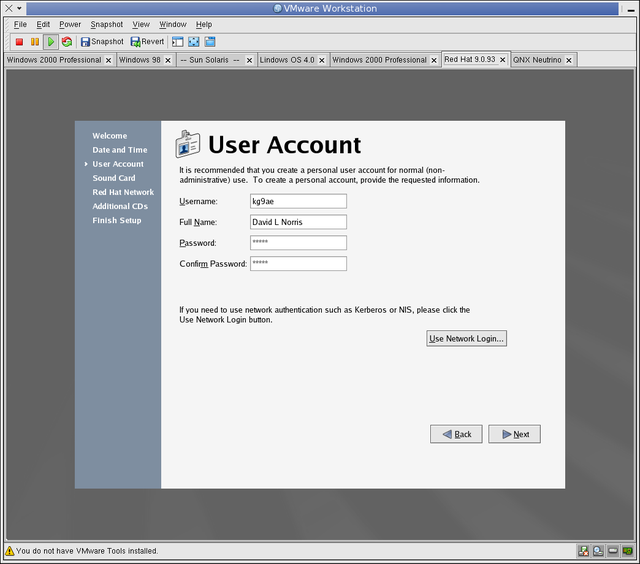The width and height of the screenshot is (640, 564).
Task: Click the green Power On play icon
Action: (51, 42)
